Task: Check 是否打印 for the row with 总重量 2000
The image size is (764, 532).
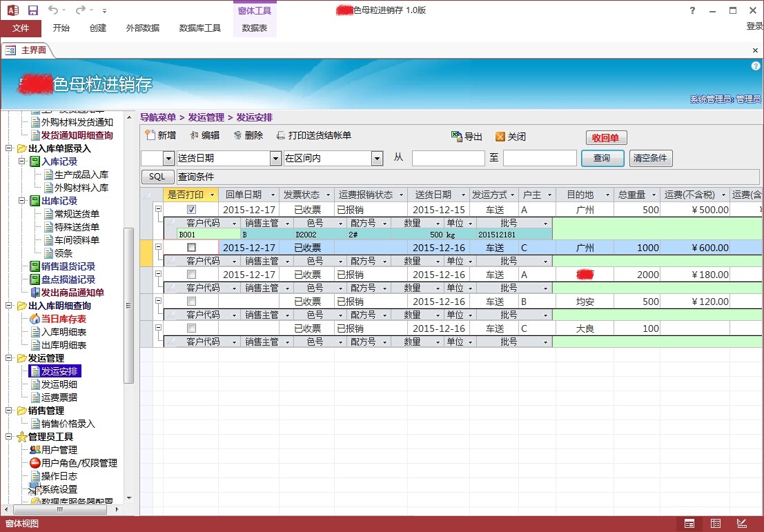Action: (x=191, y=275)
